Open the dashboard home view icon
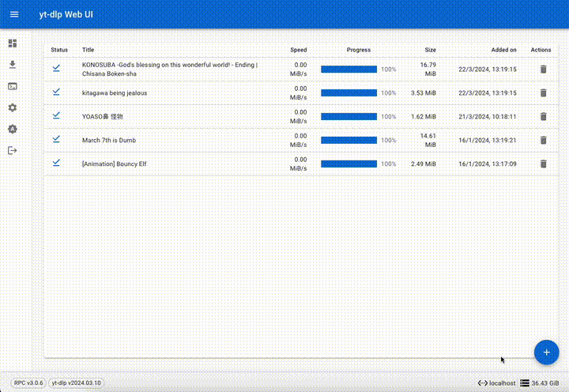 12,43
